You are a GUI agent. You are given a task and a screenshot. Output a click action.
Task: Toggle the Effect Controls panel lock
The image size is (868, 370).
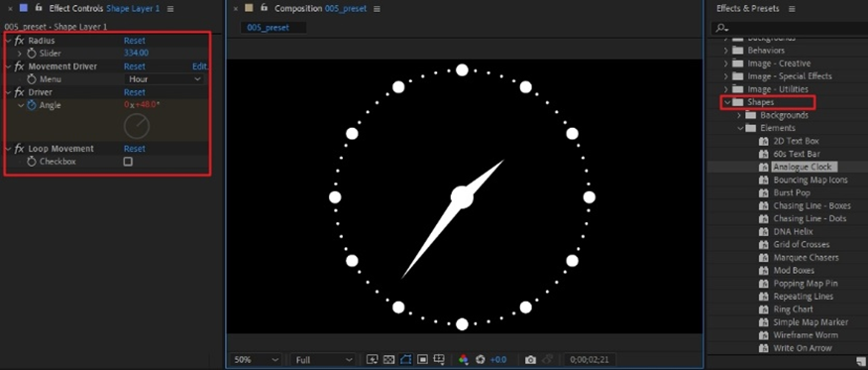pyautogui.click(x=40, y=8)
